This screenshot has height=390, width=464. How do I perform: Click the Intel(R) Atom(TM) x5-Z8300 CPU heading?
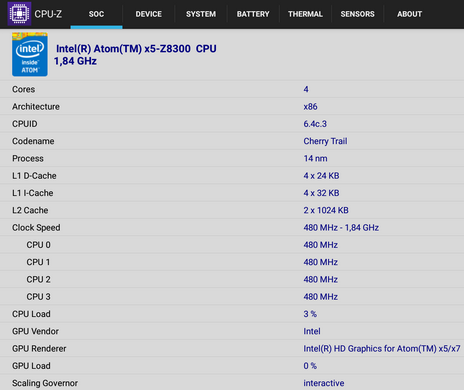(x=136, y=49)
